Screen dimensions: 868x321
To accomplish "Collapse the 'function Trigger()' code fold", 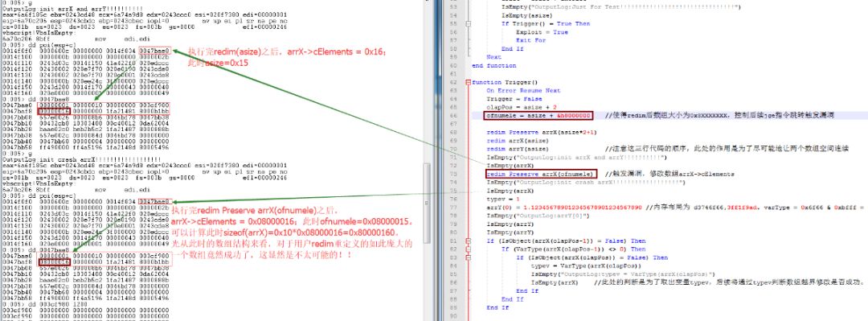I will 469,82.
